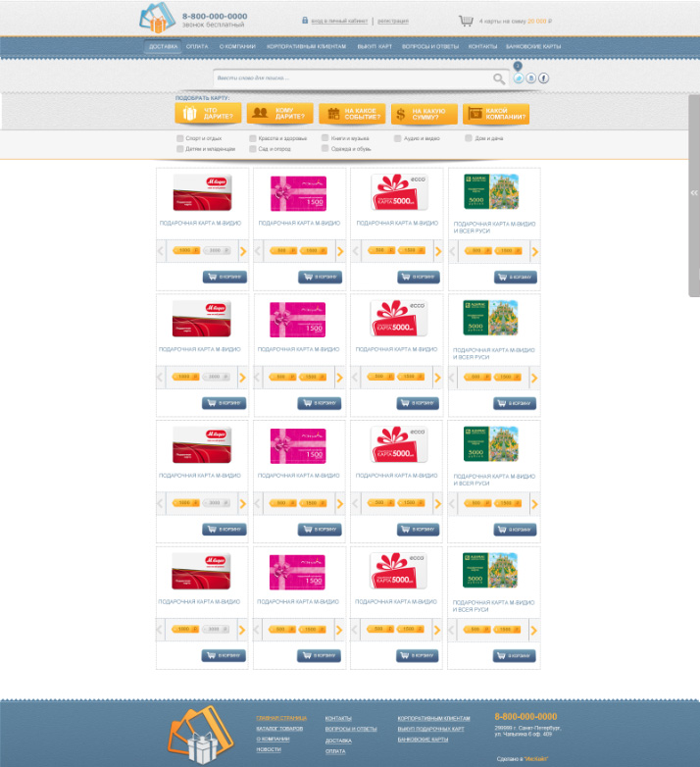Open the ОПЛАТА menu item
The width and height of the screenshot is (700, 767).
click(197, 46)
